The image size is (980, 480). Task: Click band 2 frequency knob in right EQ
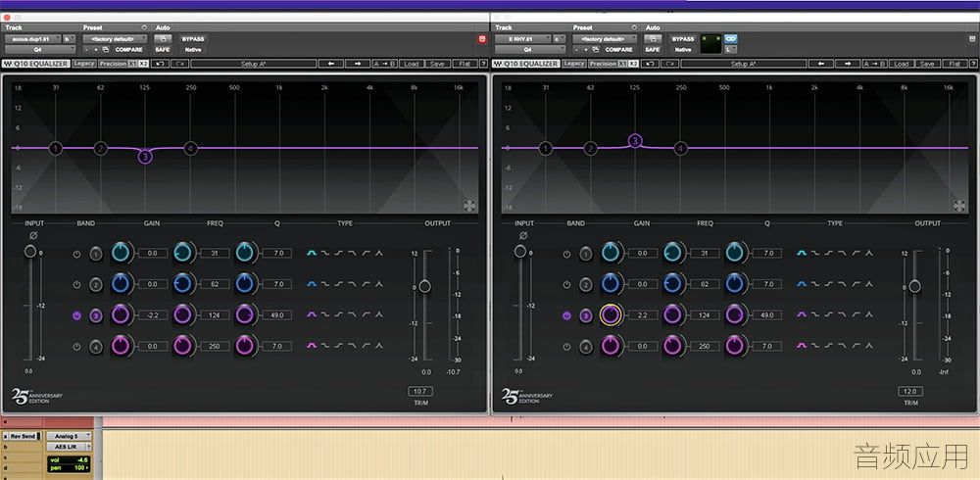click(x=673, y=284)
